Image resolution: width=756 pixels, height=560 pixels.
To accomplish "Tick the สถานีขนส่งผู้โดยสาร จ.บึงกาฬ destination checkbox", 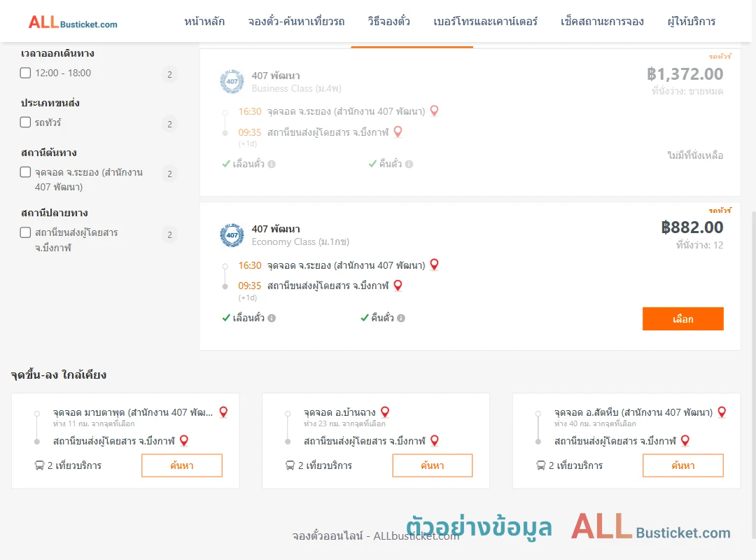I will [26, 232].
